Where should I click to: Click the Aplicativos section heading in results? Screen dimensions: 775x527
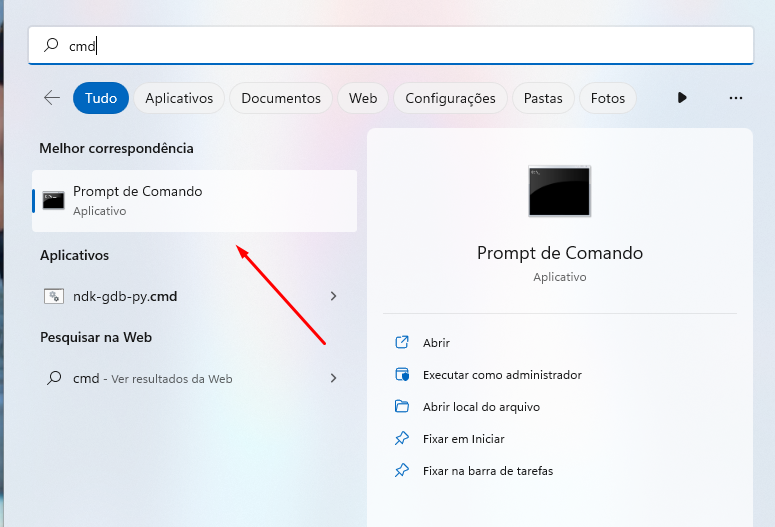[75, 255]
